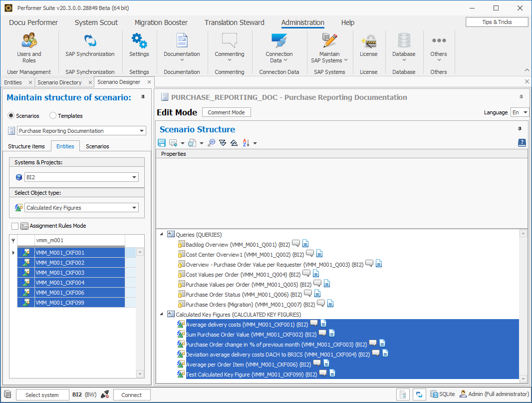Open the Translation Steward menu
The width and height of the screenshot is (532, 403).
pyautogui.click(x=234, y=22)
